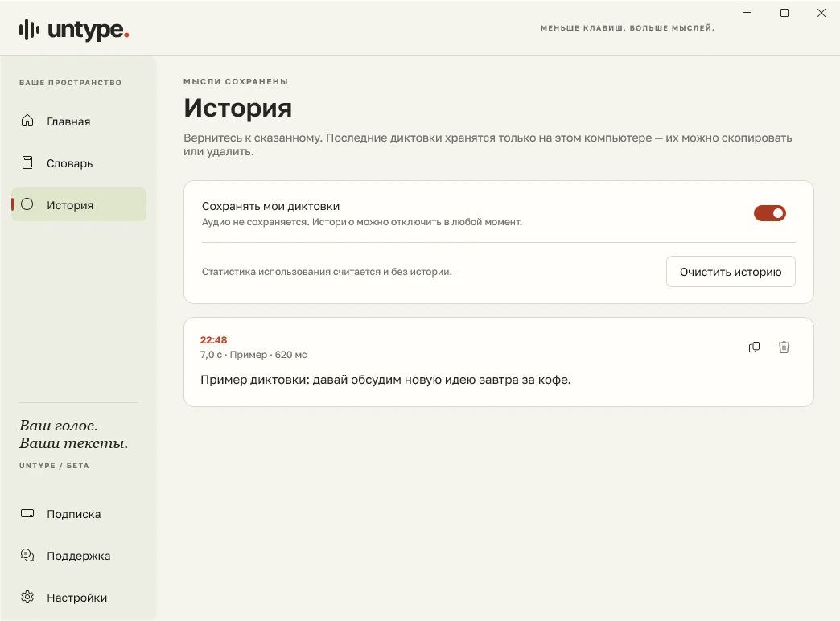Image resolution: width=840 pixels, height=621 pixels.
Task: Click the '7,0 с · Пример · 620 мс' details
Action: (x=253, y=355)
